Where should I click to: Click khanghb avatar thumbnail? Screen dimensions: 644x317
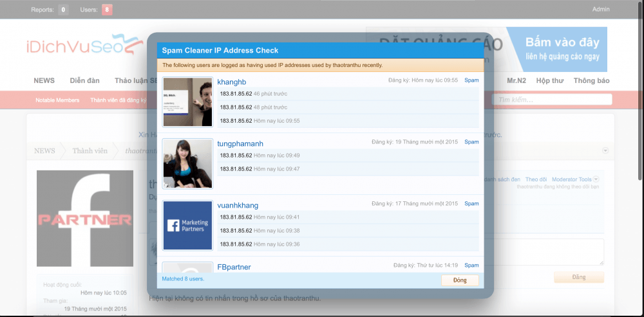point(187,102)
